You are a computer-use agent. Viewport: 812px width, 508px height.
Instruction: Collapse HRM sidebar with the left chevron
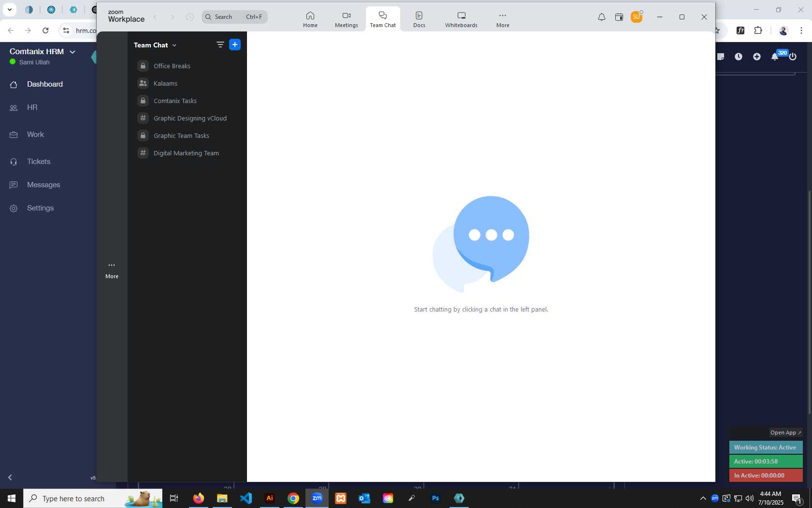pos(10,478)
